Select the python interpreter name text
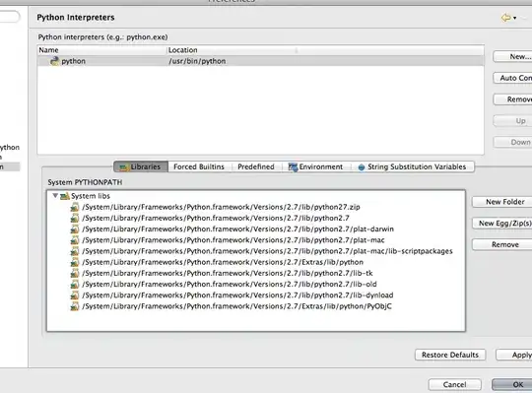Screen dimensions: 532x393 pyautogui.click(x=73, y=61)
